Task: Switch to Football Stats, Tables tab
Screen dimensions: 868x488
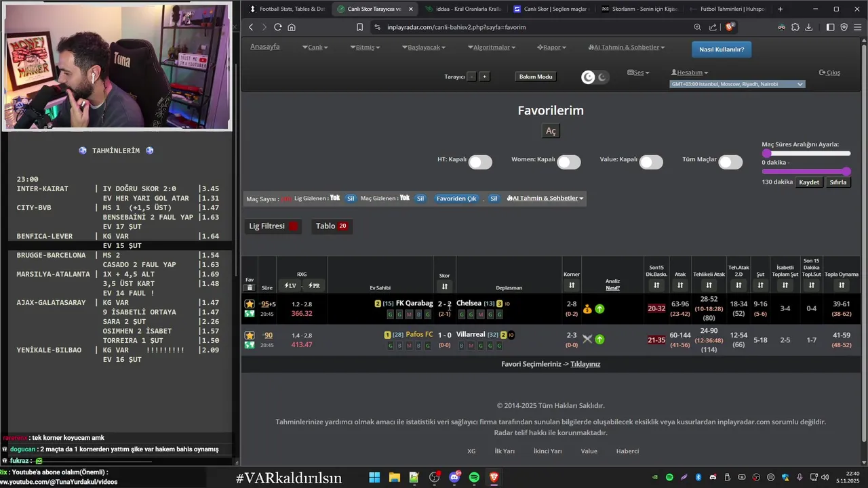Action: click(x=287, y=9)
